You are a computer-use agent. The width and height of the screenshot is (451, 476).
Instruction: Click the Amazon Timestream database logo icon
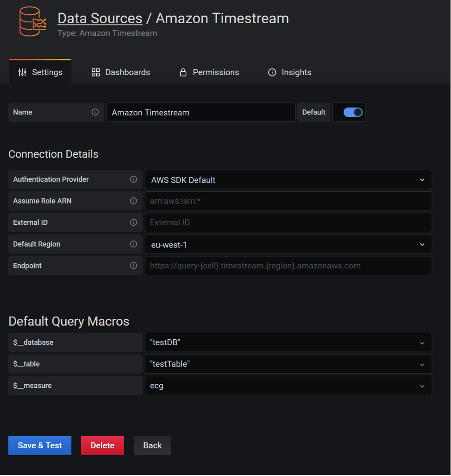(x=33, y=22)
